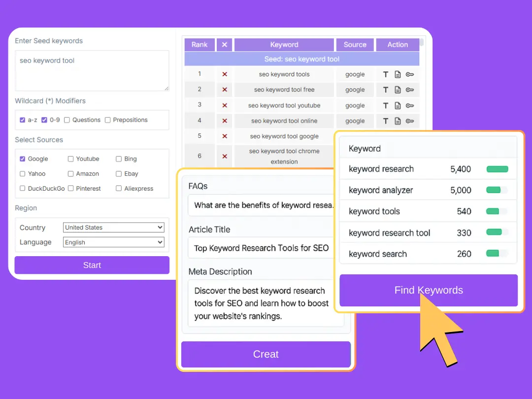Open the Country dropdown
532x399 pixels.
coord(113,228)
